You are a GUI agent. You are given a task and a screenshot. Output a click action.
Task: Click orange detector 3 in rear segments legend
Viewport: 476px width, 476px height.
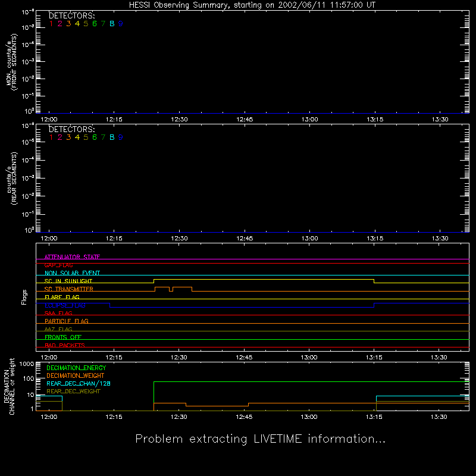pyautogui.click(x=68, y=137)
